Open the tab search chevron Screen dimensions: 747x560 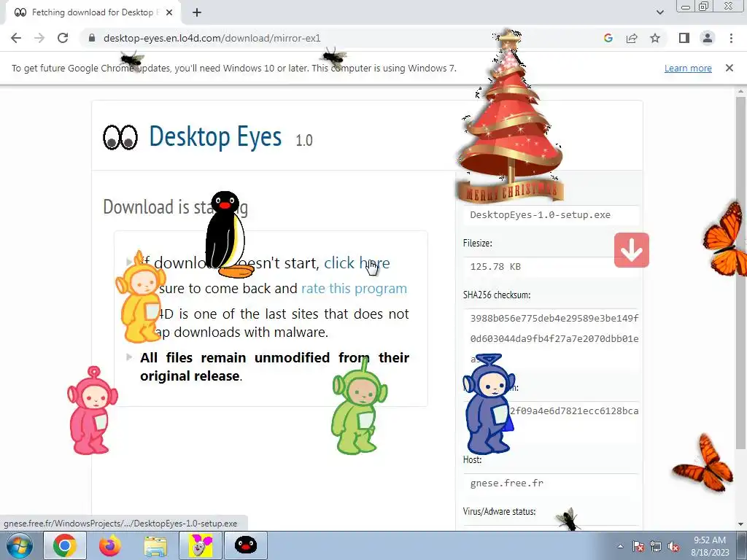click(659, 12)
